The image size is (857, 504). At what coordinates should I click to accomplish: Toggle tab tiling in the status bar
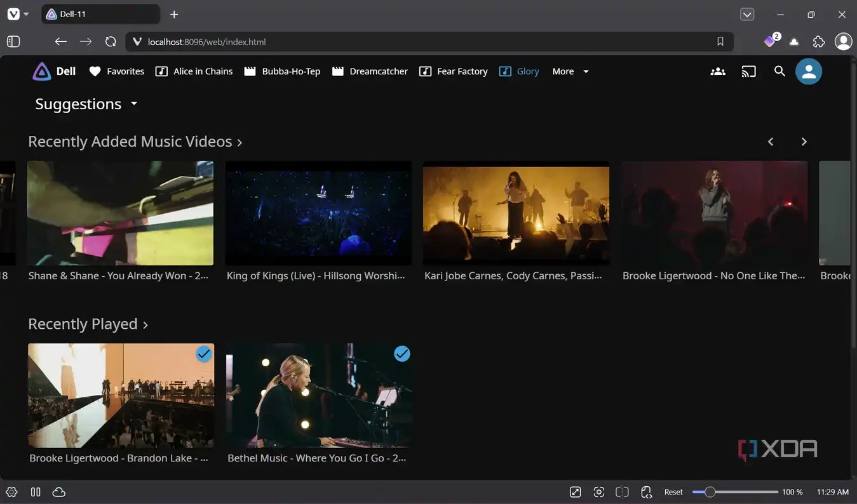click(x=622, y=492)
